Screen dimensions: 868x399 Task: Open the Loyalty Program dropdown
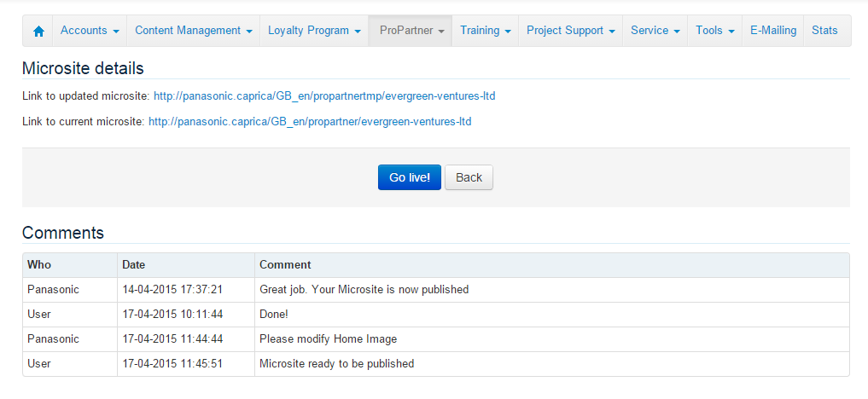[x=314, y=31]
